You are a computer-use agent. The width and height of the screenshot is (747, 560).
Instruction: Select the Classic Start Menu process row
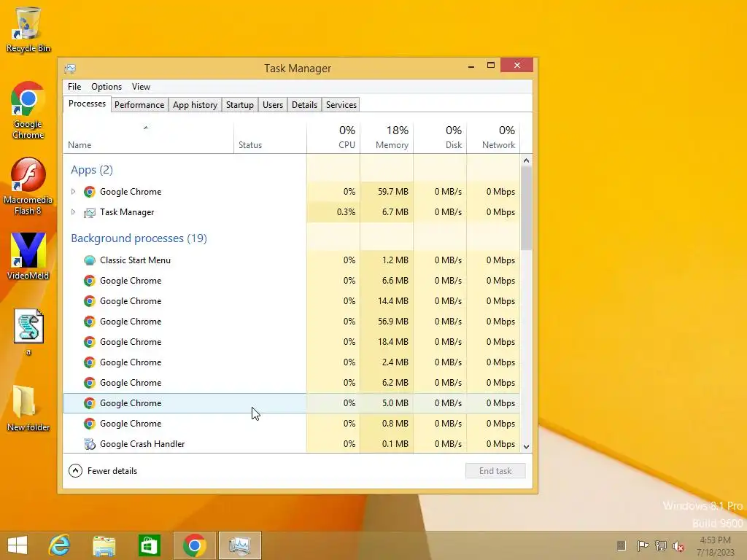[x=292, y=260]
